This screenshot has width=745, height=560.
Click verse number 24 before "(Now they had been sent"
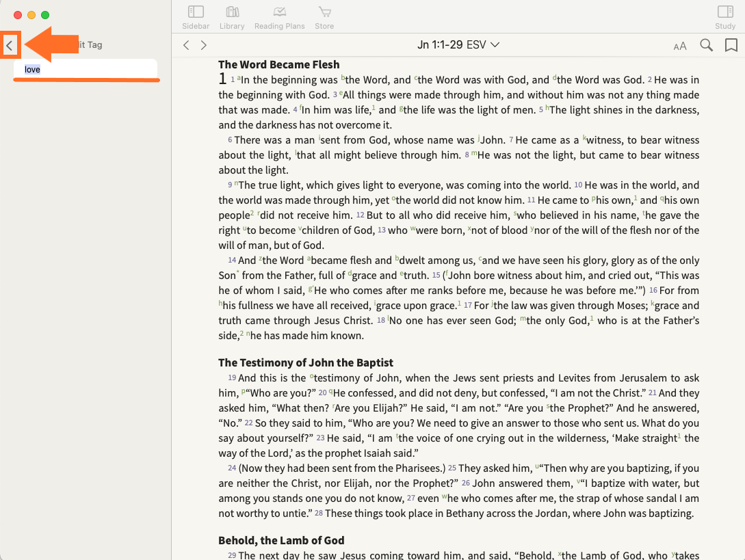click(x=232, y=468)
